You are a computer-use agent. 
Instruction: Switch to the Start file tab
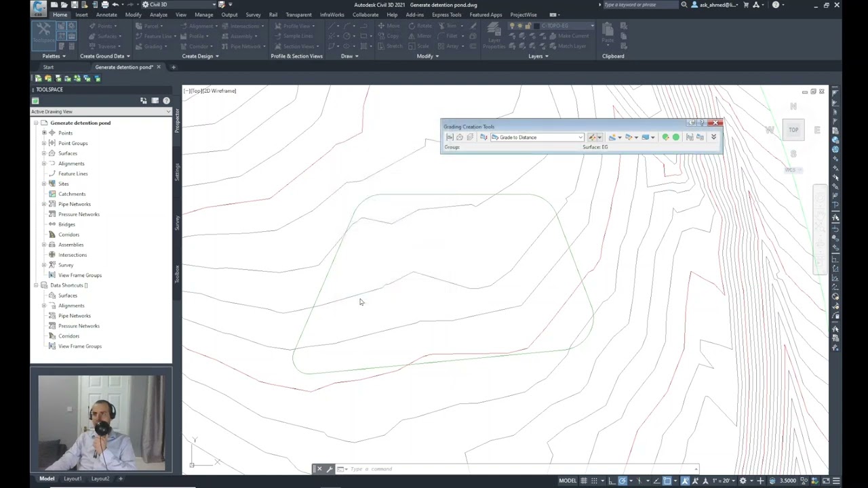(x=48, y=67)
